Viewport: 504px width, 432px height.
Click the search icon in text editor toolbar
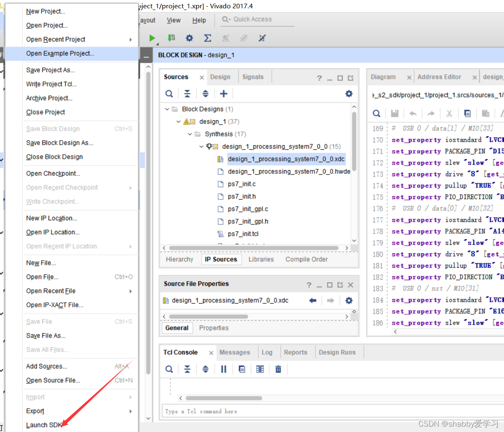(376, 114)
